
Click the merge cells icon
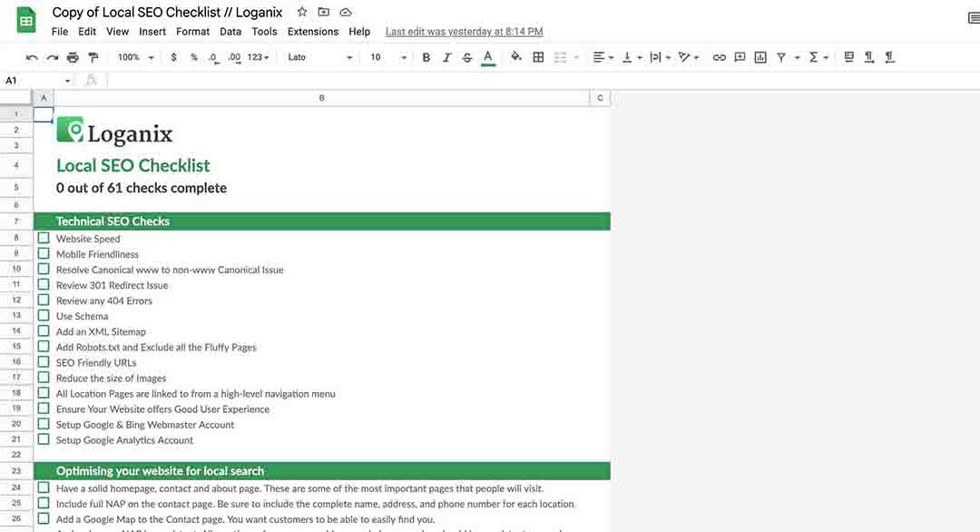(560, 57)
